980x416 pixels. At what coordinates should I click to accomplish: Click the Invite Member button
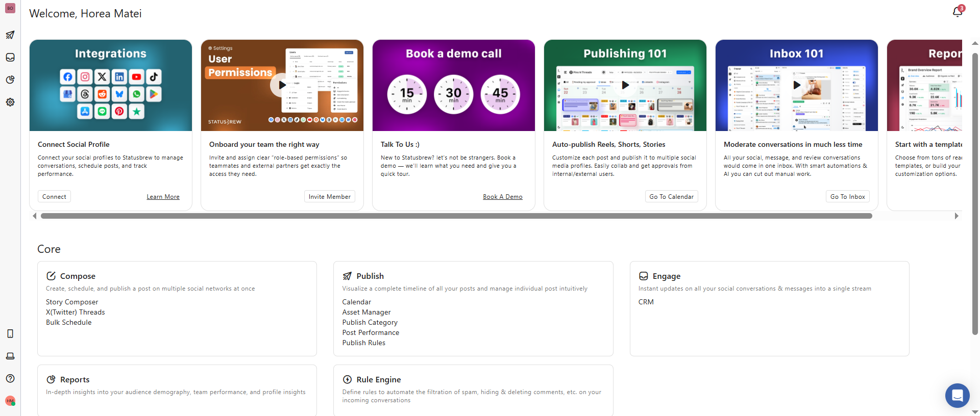(329, 197)
